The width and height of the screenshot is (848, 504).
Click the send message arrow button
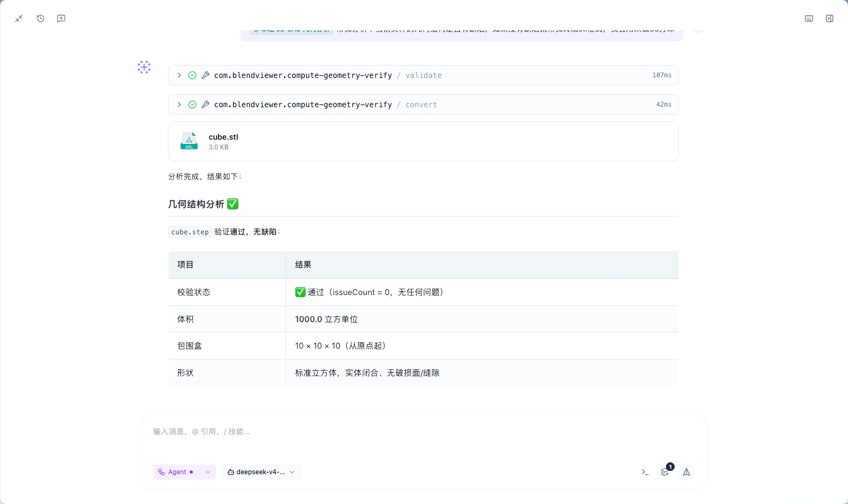click(x=687, y=472)
